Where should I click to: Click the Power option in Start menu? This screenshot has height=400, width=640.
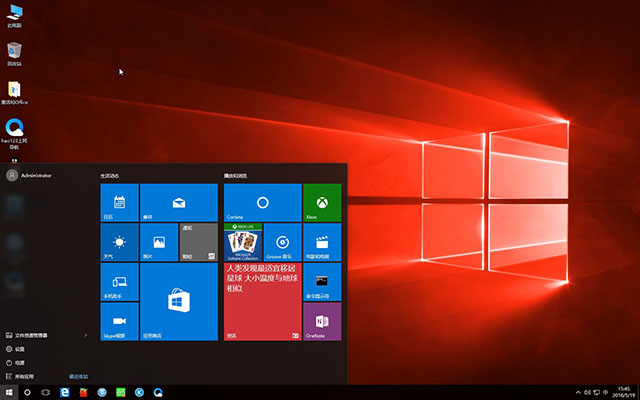click(x=20, y=362)
